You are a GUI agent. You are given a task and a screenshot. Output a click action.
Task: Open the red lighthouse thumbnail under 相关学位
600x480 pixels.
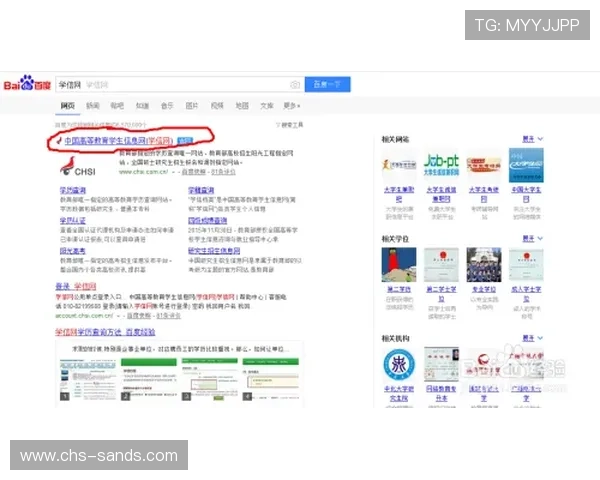click(399, 264)
